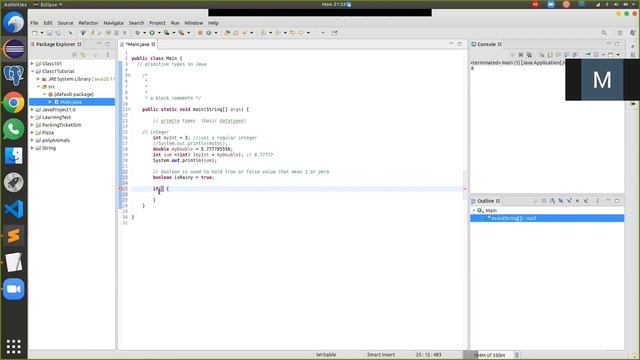
Task: Open the Source menu
Action: [x=65, y=23]
